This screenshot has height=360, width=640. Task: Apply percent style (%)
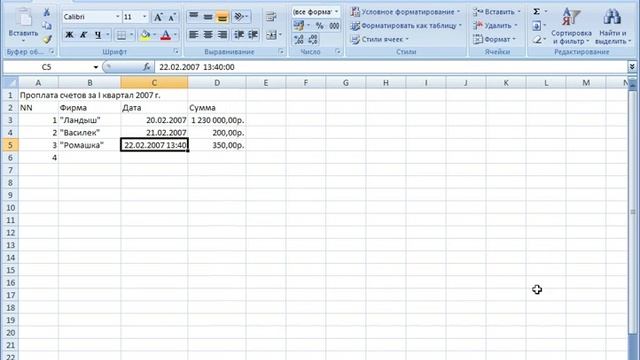(320, 26)
